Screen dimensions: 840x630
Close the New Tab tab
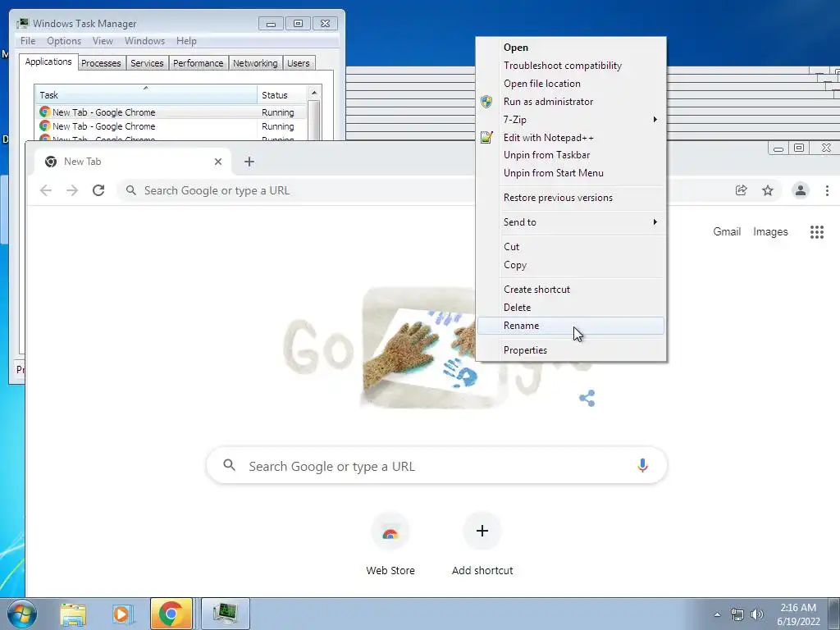218,162
